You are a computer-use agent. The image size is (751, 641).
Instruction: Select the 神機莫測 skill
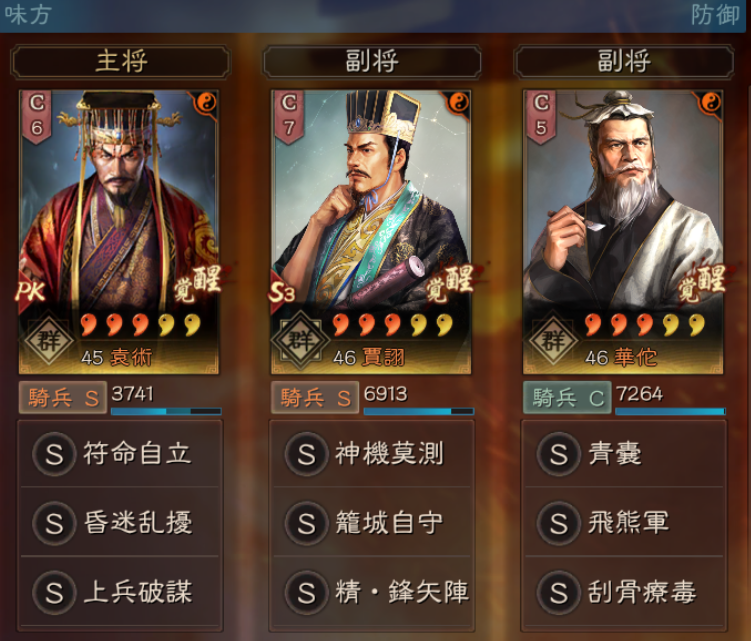pyautogui.click(x=372, y=453)
